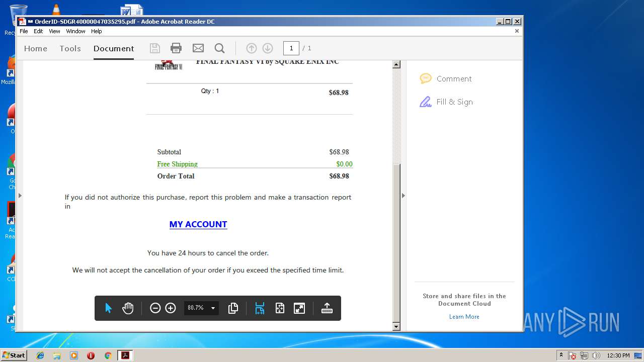Viewport: 644px width, 362px height.
Task: Launch Chrome from the taskbar
Action: pyautogui.click(x=108, y=355)
